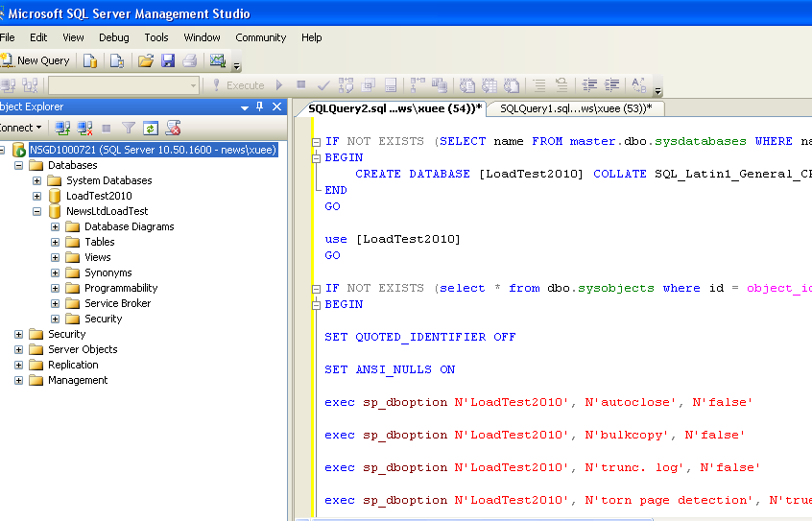Image resolution: width=812 pixels, height=521 pixels.
Task: Expand the System Databases node
Action: (36, 180)
